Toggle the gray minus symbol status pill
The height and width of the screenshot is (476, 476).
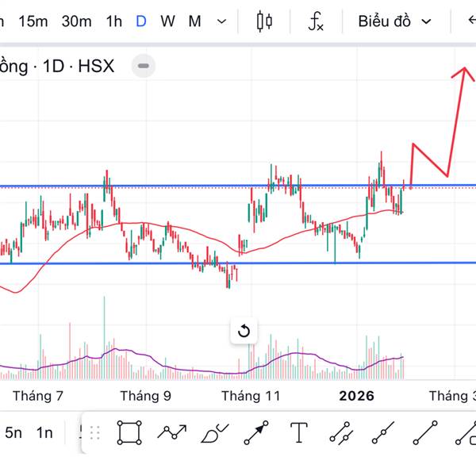[143, 66]
